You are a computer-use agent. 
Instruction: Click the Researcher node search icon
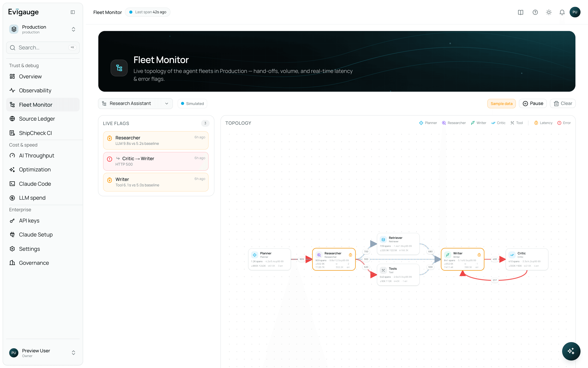tap(319, 255)
